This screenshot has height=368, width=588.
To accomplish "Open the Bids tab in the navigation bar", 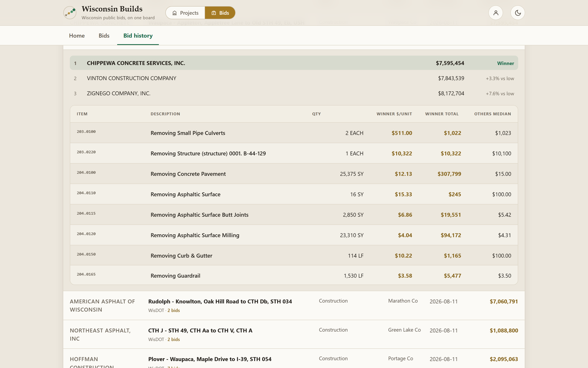I will pos(104,36).
